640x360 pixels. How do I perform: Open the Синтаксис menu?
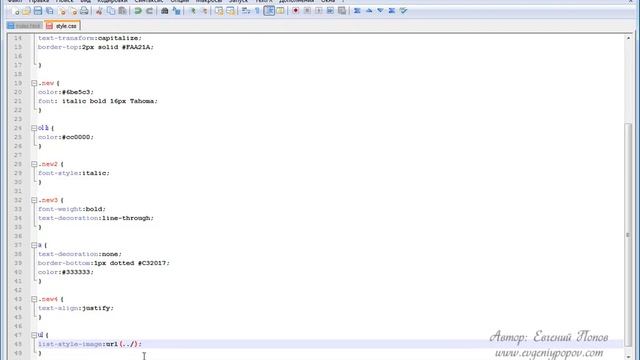pyautogui.click(x=149, y=1)
